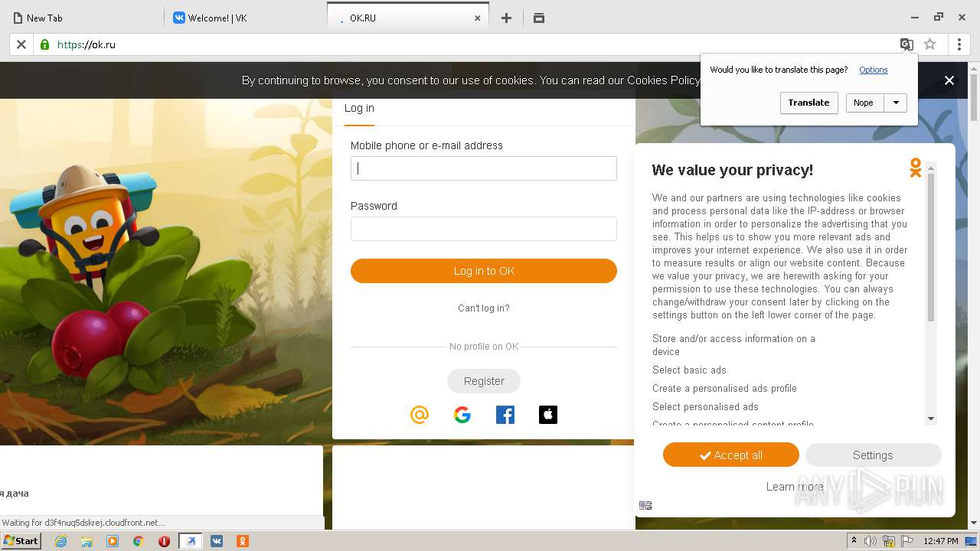Open the Learn more link
The width and height of the screenshot is (980, 551).
(x=795, y=487)
